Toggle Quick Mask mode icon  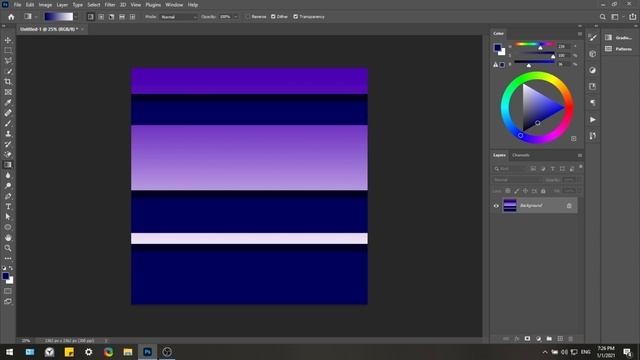click(8, 291)
